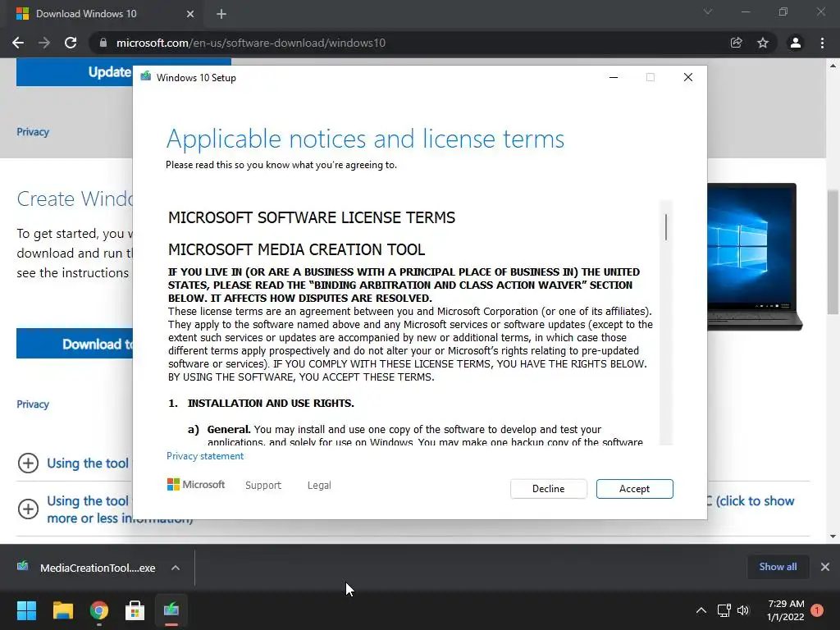The height and width of the screenshot is (630, 840).
Task: Click the site lock icon in address bar
Action: tap(103, 43)
